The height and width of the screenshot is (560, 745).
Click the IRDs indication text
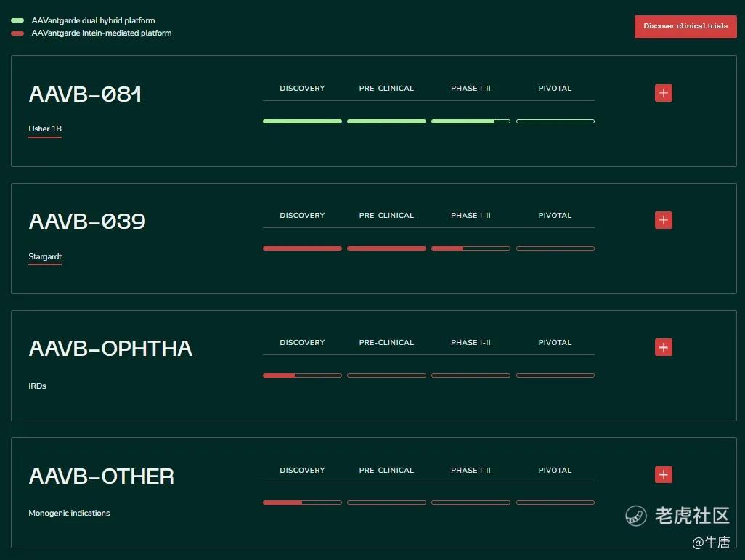37,386
